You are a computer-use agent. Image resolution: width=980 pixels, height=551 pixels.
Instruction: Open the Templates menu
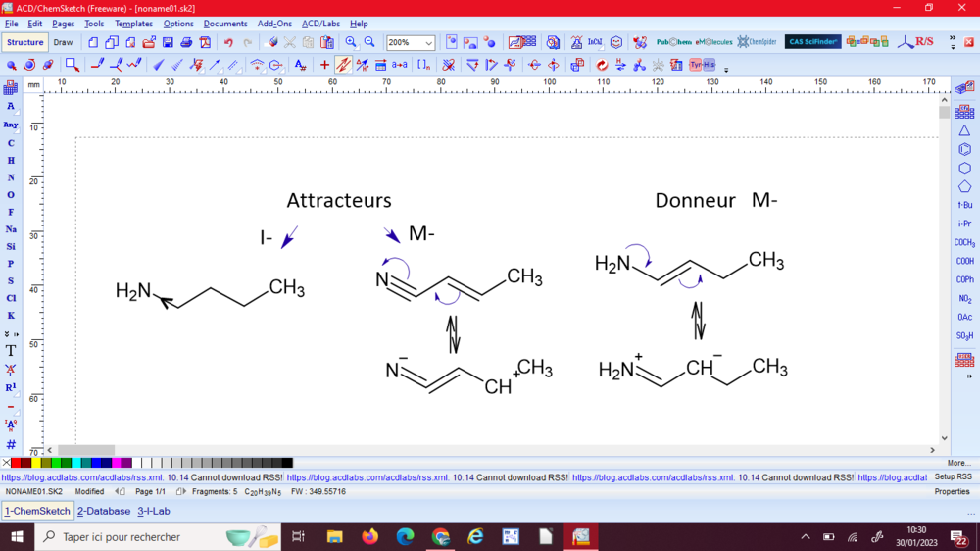(133, 24)
